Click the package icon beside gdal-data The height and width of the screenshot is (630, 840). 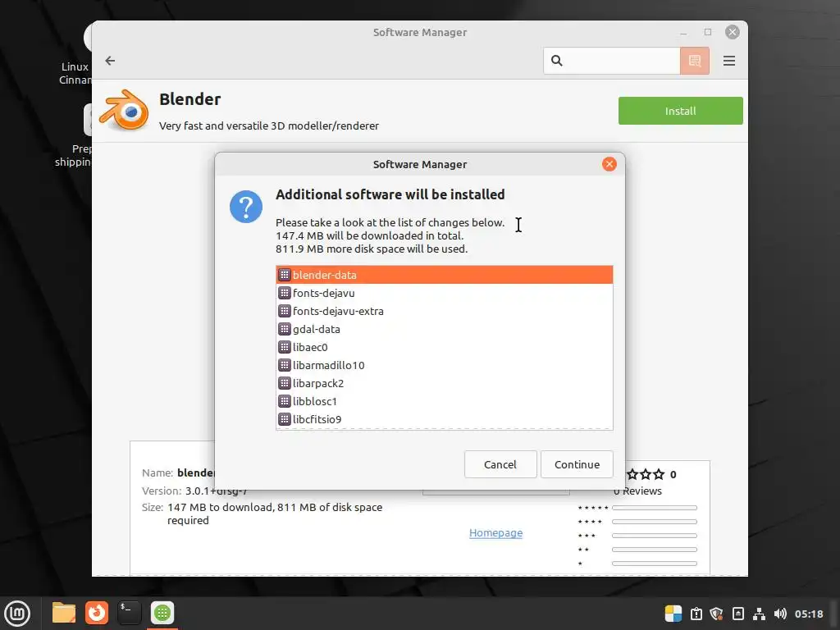pos(285,329)
